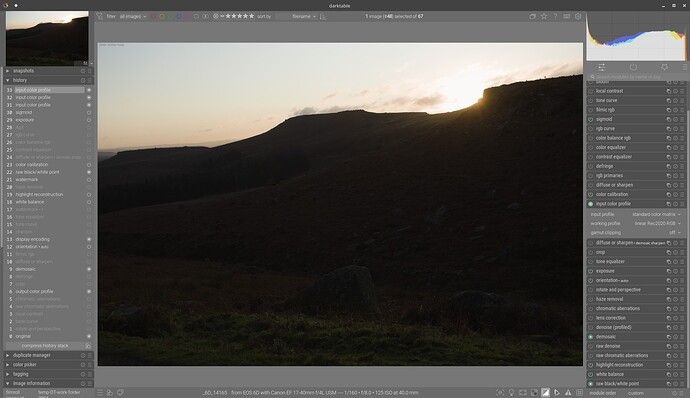This screenshot has width=690, height=398.
Task: Open global preferences gear icon
Action: point(578,16)
